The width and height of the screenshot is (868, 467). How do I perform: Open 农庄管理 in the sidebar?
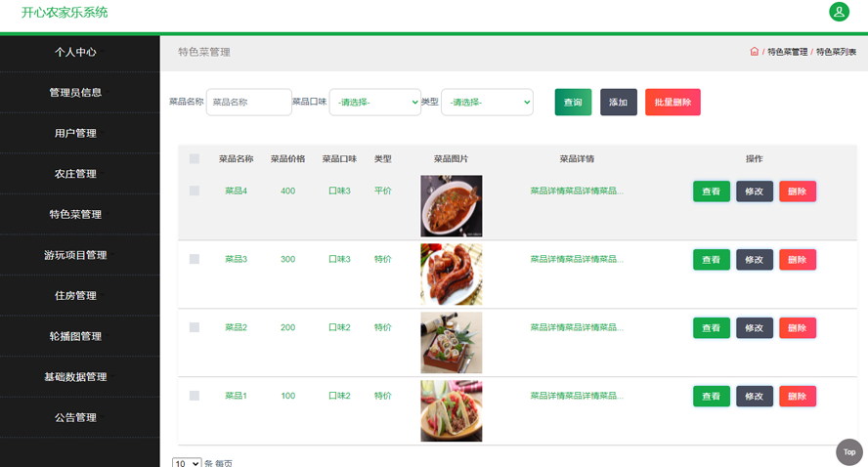coord(75,174)
